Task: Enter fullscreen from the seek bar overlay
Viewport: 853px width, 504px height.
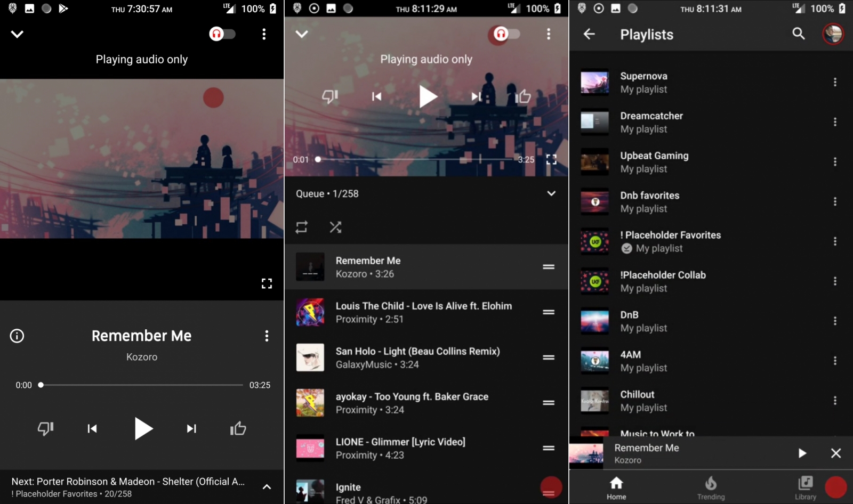Action: coord(551,159)
